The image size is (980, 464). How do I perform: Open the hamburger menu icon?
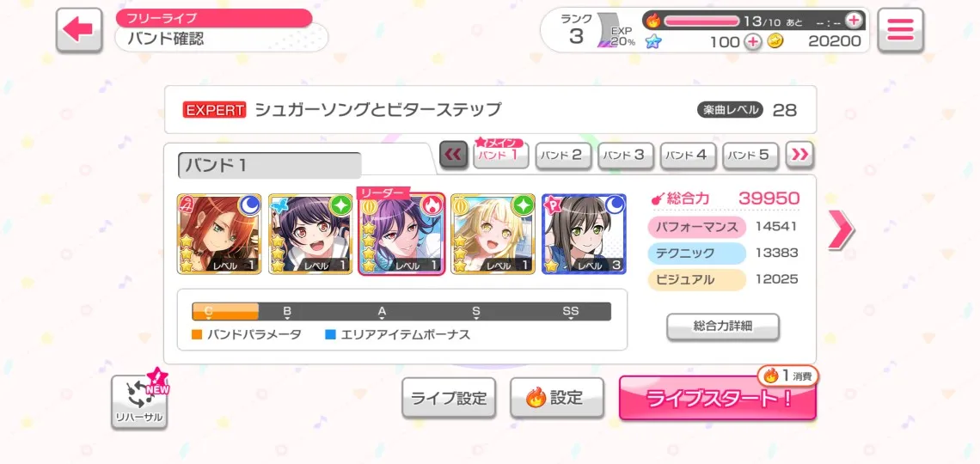pos(900,30)
